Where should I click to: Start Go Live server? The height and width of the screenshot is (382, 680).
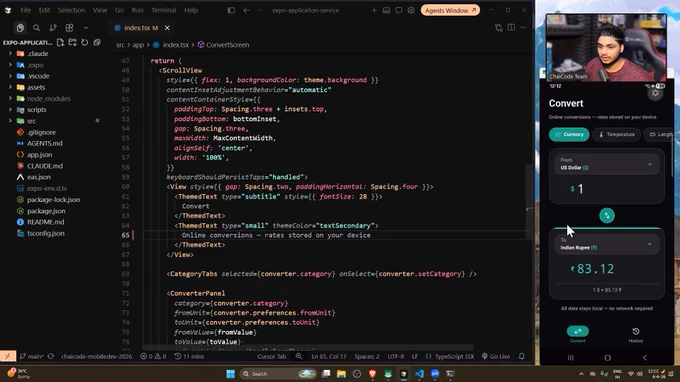[496, 356]
